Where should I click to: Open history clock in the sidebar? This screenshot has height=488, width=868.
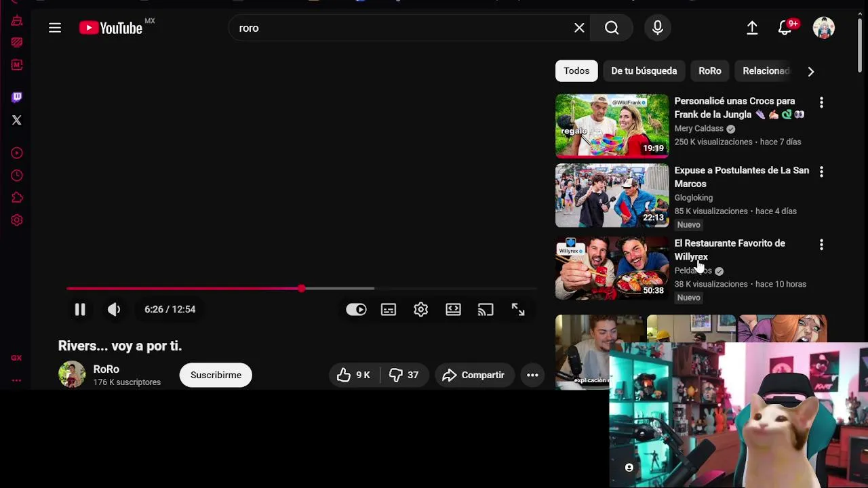[x=17, y=176]
